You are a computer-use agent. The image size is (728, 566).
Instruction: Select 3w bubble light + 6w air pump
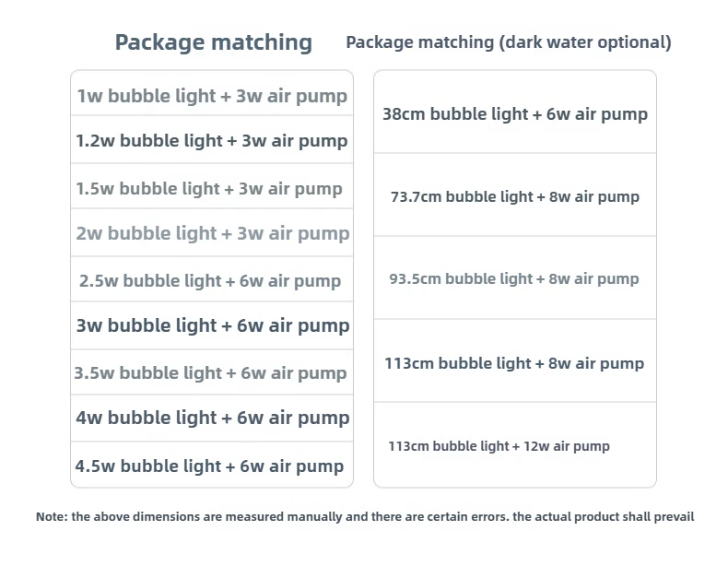click(x=212, y=325)
